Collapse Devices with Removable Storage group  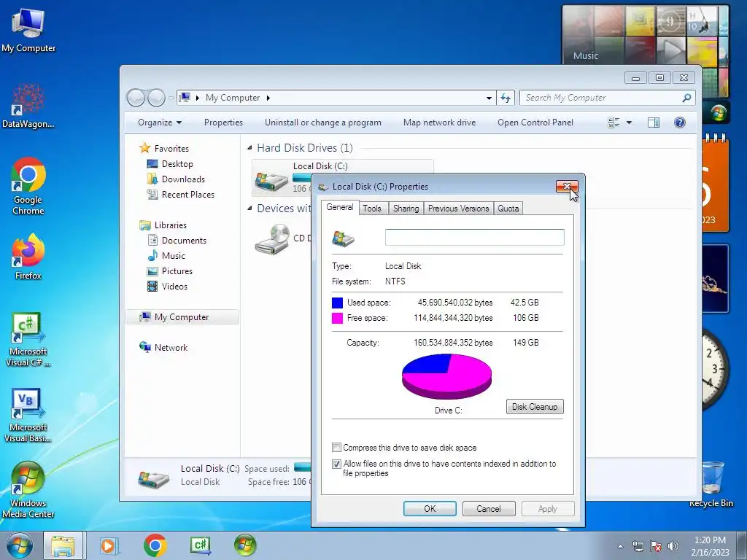249,208
